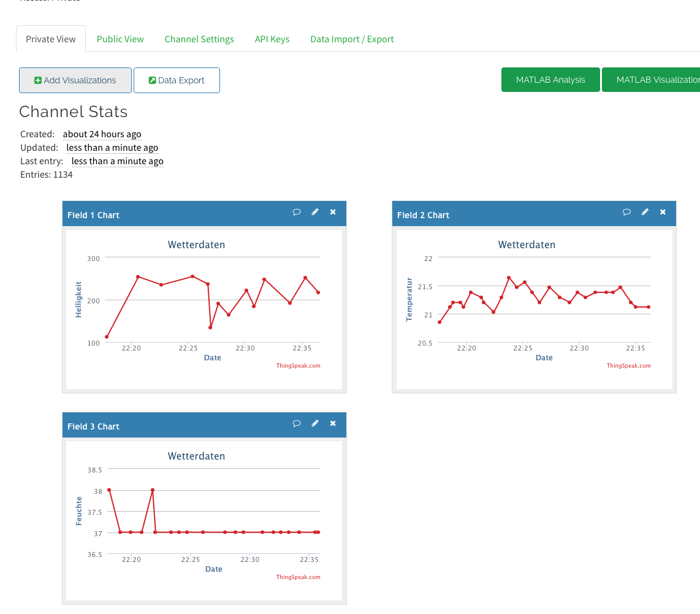Follow ThingSpeak.com link in Temperatur chart
This screenshot has height=614, width=700.
point(628,366)
